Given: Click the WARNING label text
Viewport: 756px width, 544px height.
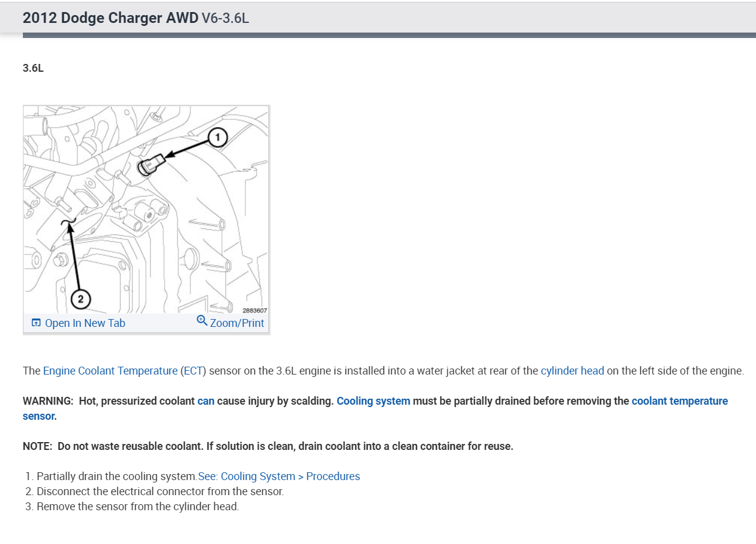Looking at the screenshot, I should pos(48,401).
